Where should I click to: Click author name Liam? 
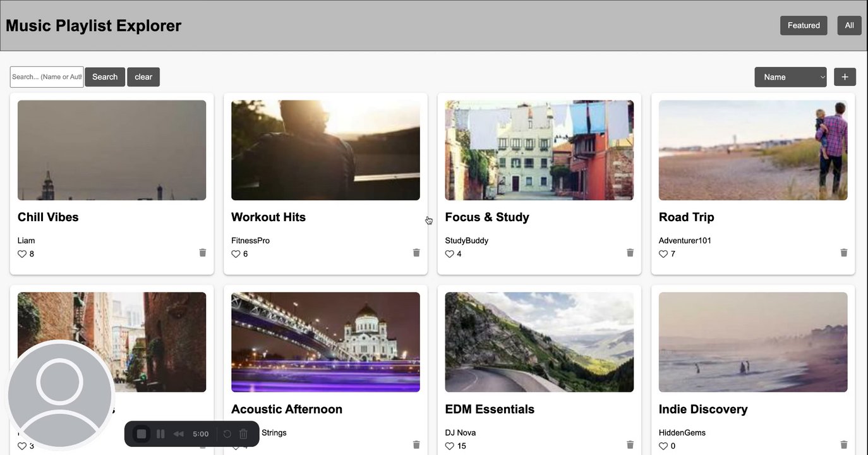tap(27, 241)
